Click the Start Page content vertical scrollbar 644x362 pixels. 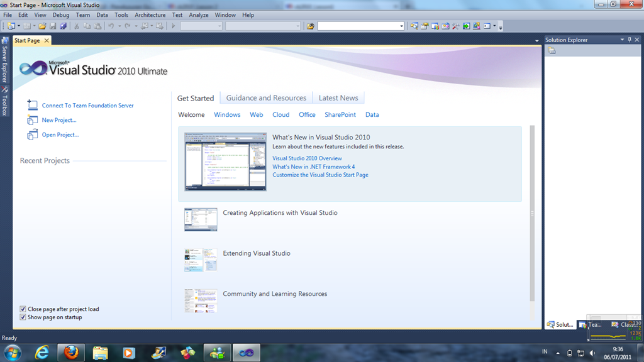[x=532, y=214]
